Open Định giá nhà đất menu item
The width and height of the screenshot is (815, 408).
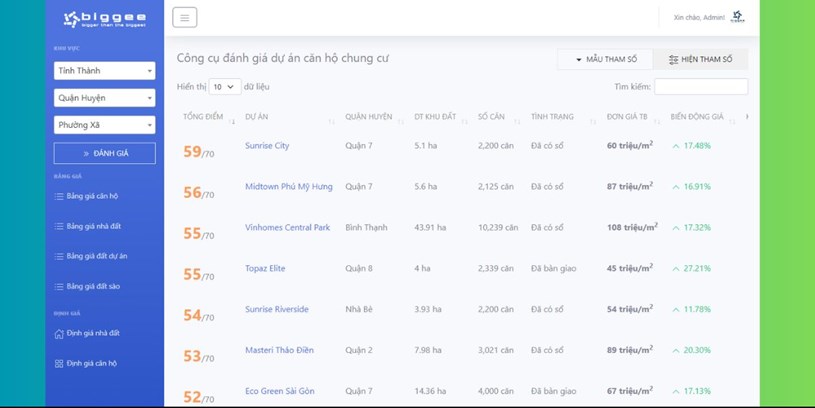pyautogui.click(x=87, y=333)
